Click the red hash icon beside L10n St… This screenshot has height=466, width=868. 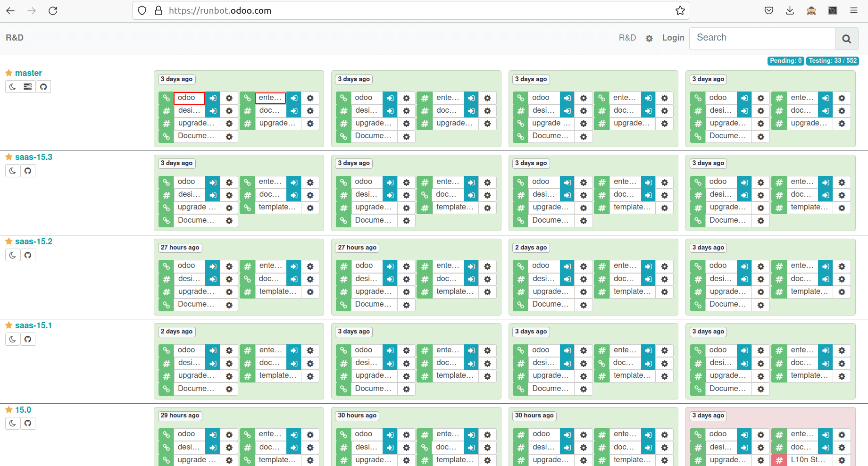click(x=779, y=460)
